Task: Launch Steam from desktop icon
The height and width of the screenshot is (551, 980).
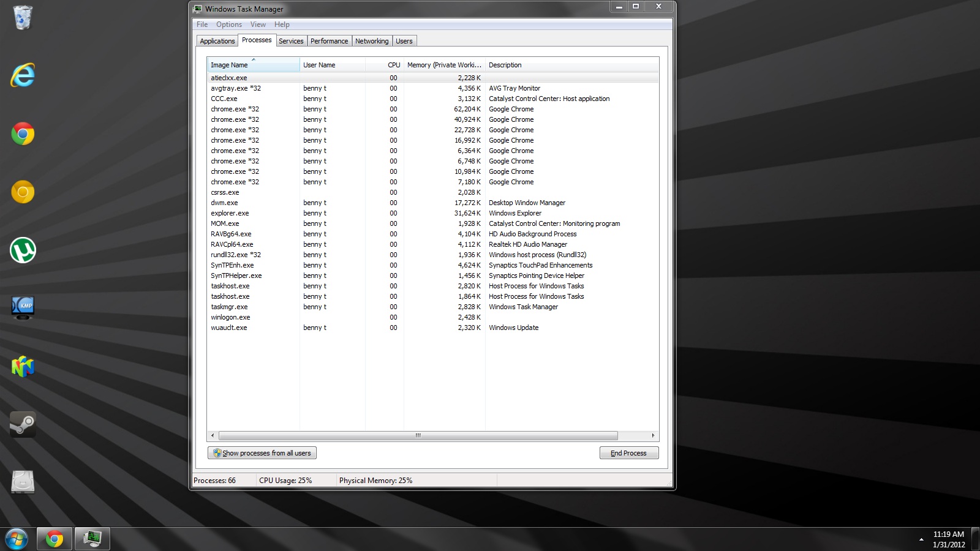Action: click(23, 424)
